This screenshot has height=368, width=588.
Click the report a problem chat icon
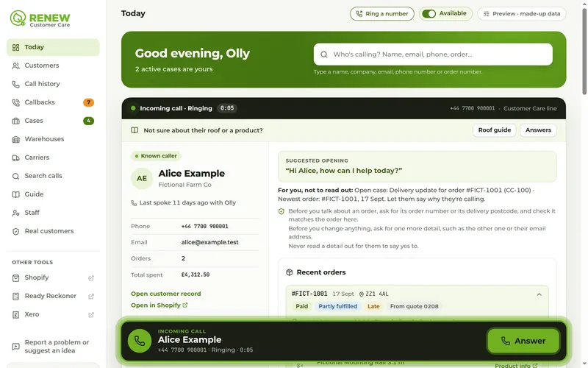coord(15,347)
